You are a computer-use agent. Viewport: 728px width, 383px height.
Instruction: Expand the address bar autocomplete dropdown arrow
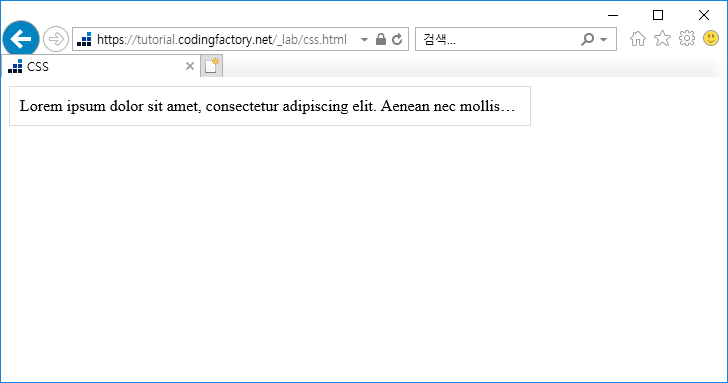tap(364, 39)
